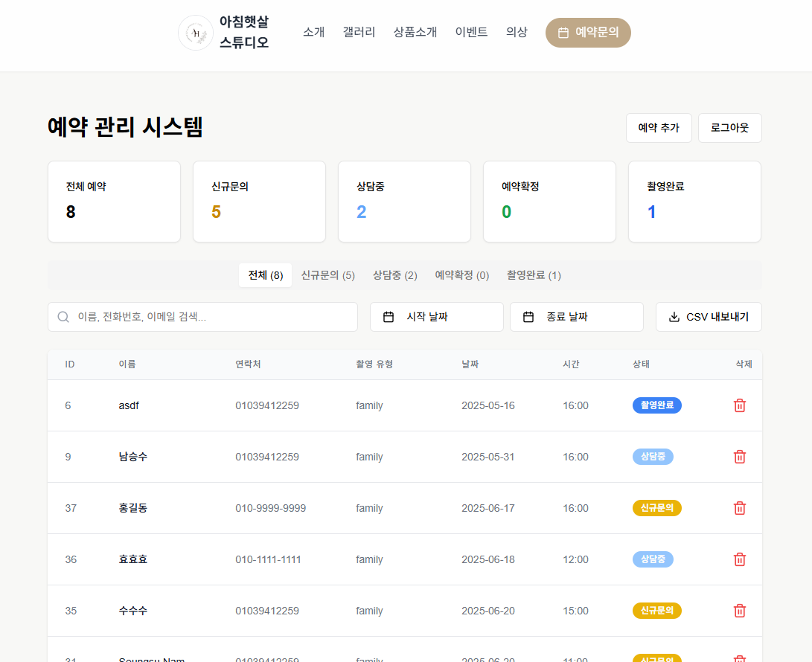This screenshot has width=812, height=662.
Task: Click the 로그아웃 button
Action: [x=729, y=127]
